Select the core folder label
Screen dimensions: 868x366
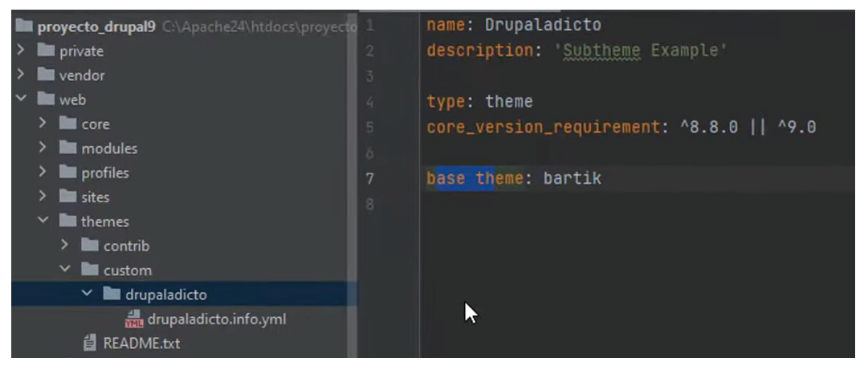(x=96, y=124)
